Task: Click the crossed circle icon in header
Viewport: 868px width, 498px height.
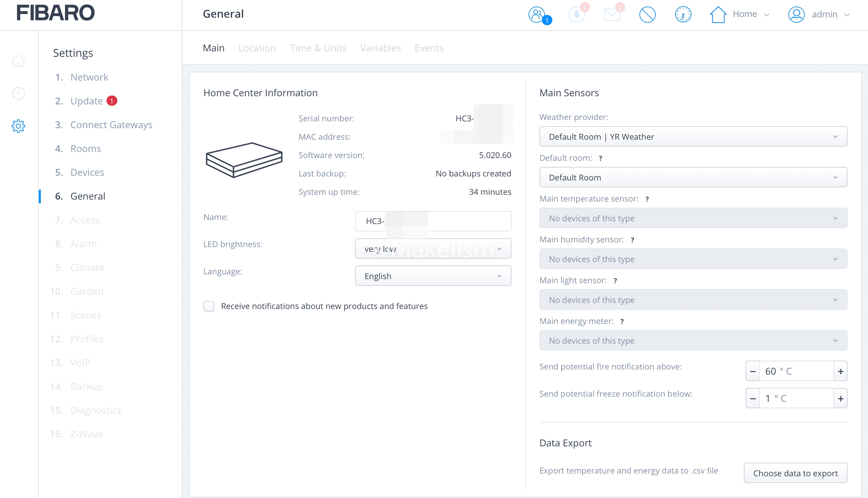Action: pos(647,15)
